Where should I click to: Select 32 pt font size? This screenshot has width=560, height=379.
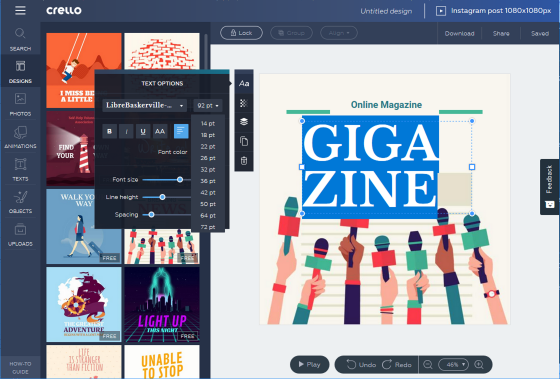tap(208, 169)
